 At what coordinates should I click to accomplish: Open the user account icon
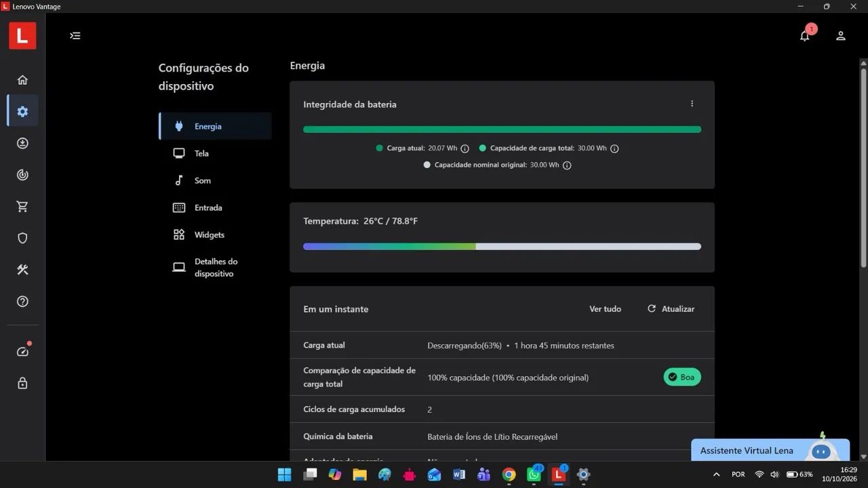[x=841, y=36]
